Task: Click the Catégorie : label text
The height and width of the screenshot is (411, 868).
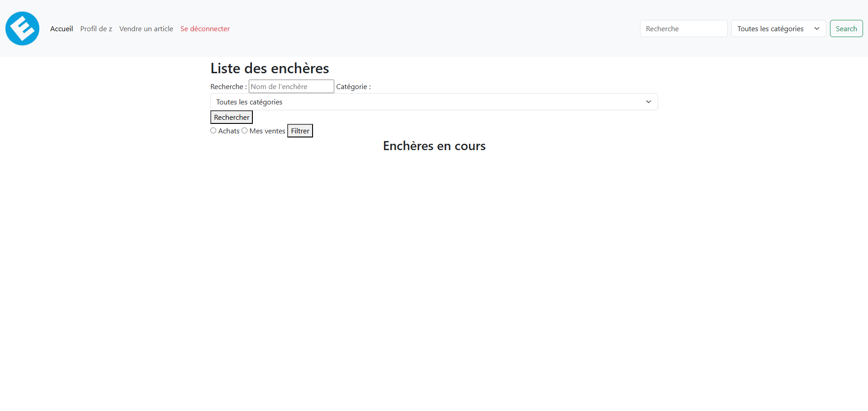Action: click(x=353, y=86)
